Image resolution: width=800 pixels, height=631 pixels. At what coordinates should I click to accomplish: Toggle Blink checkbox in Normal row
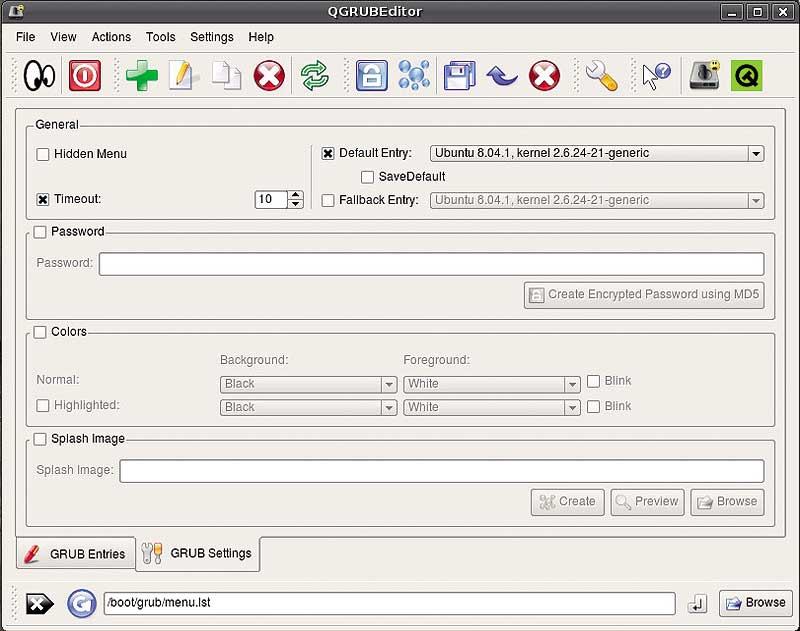(593, 381)
